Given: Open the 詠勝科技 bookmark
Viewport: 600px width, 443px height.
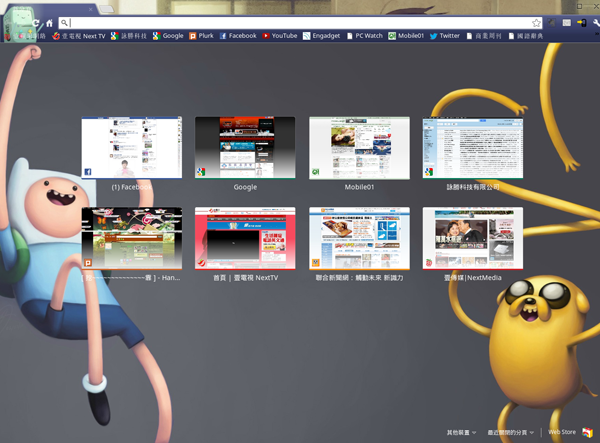Looking at the screenshot, I should pyautogui.click(x=129, y=36).
